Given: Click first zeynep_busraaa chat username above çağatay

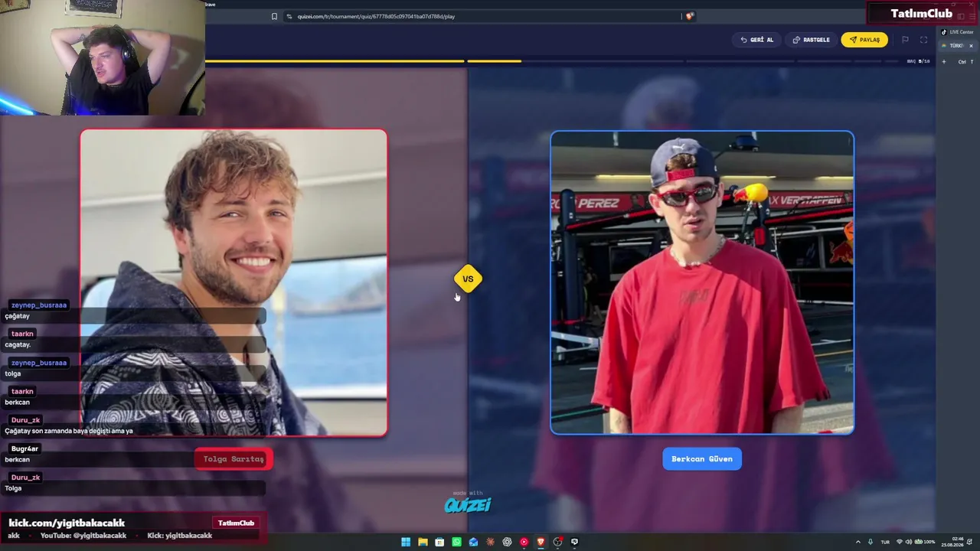Looking at the screenshot, I should coord(39,305).
